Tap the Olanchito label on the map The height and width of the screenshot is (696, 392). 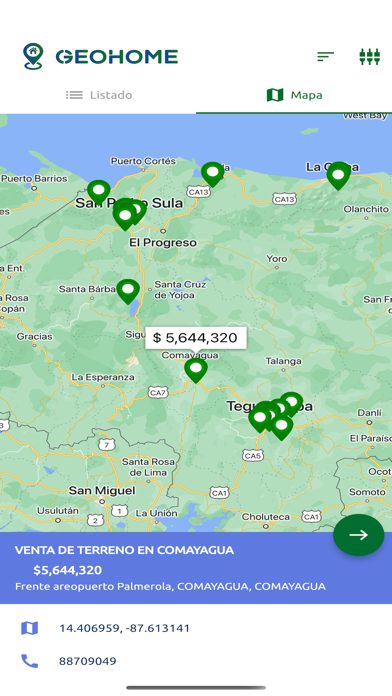tap(366, 209)
